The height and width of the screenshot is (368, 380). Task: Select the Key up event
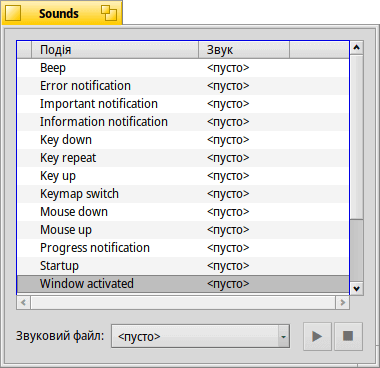click(x=183, y=176)
